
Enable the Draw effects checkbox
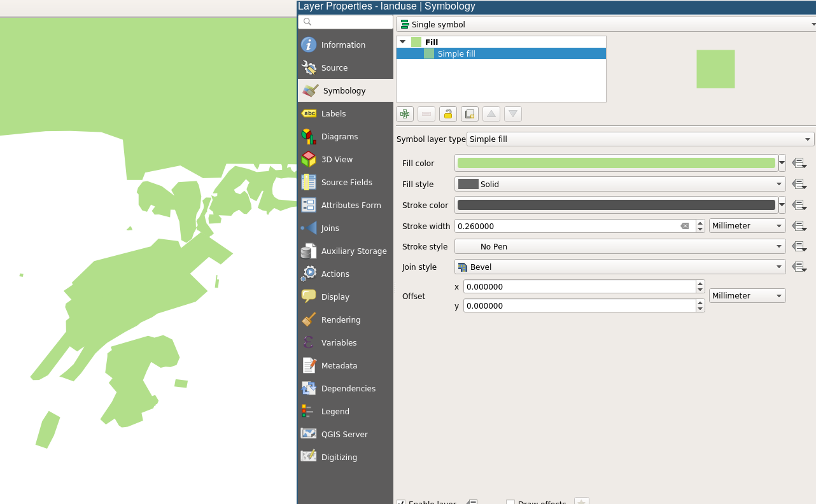[510, 502]
